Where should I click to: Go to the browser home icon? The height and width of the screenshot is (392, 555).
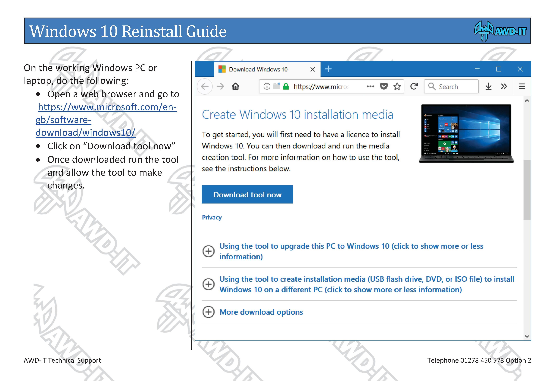click(x=235, y=86)
